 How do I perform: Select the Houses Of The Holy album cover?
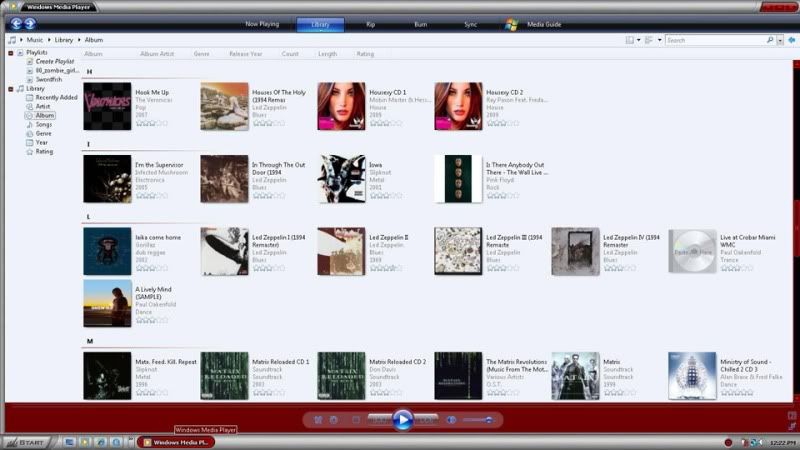point(224,106)
